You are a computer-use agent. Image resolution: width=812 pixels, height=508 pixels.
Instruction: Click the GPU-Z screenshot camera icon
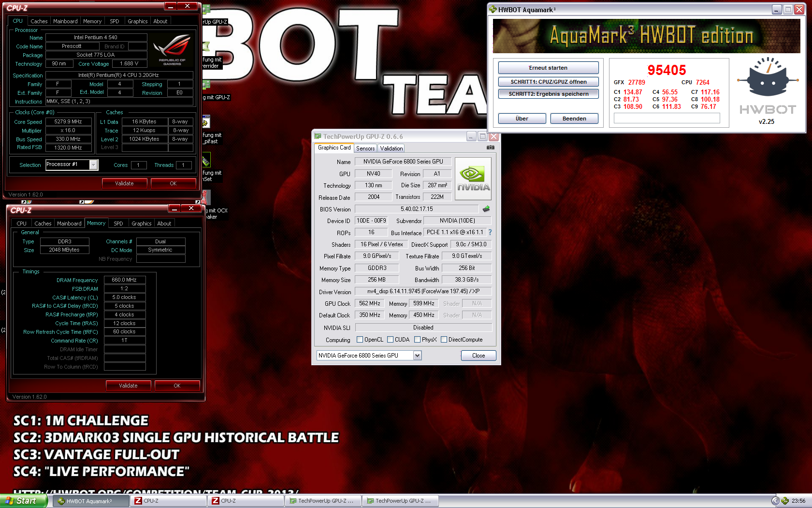pos(491,148)
